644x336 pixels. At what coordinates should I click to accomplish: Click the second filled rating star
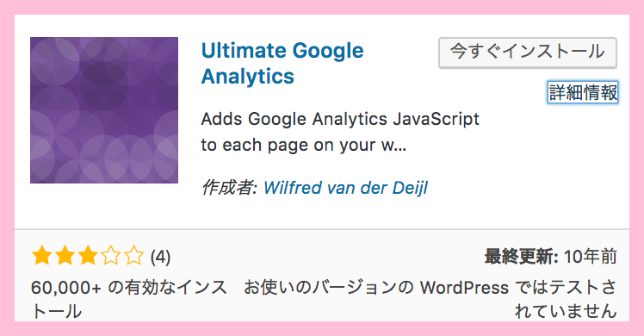coord(65,256)
